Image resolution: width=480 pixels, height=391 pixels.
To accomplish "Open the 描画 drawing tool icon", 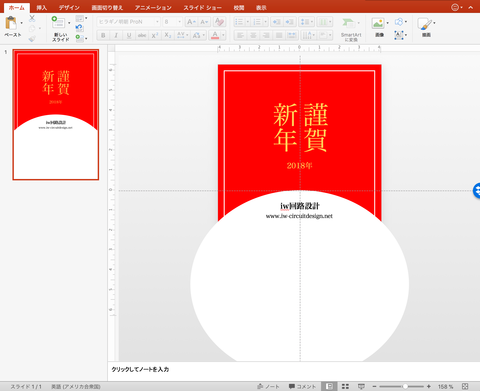I will [x=425, y=24].
